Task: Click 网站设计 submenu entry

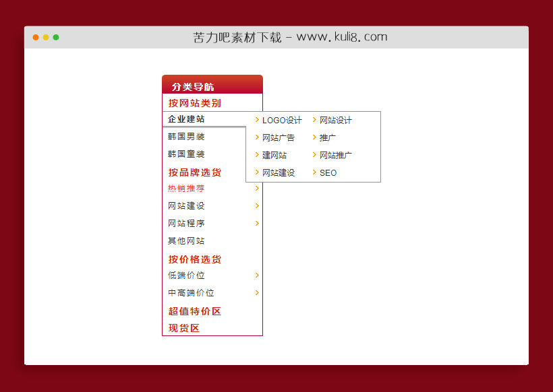Action: pyautogui.click(x=335, y=120)
